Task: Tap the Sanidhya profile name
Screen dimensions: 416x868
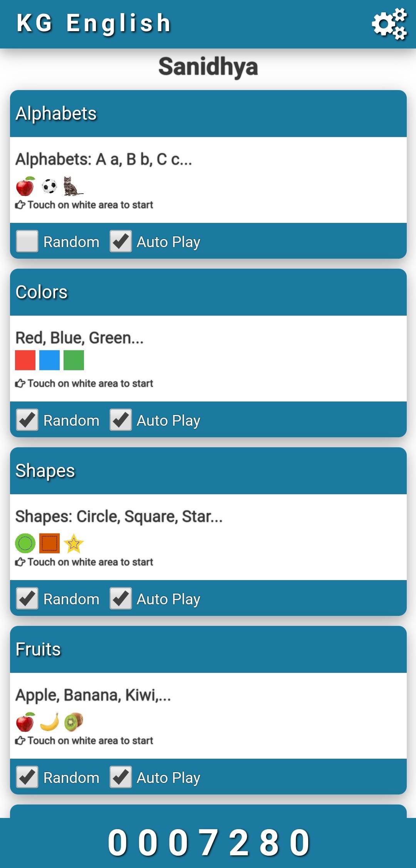Action: click(208, 67)
